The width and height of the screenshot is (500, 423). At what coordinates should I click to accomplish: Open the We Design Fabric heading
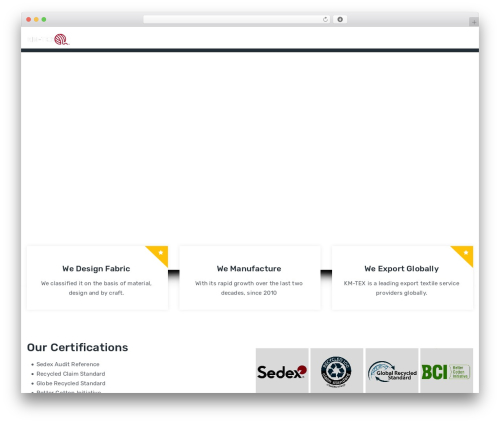[x=96, y=269]
